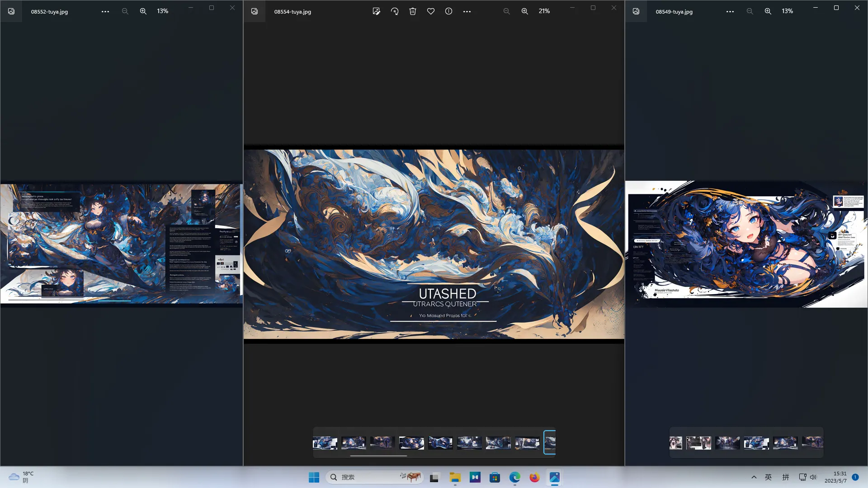Image resolution: width=868 pixels, height=488 pixels.
Task: Select fifth thumbnail in 08554-tuya.jpg filmstrip
Action: coord(440,443)
